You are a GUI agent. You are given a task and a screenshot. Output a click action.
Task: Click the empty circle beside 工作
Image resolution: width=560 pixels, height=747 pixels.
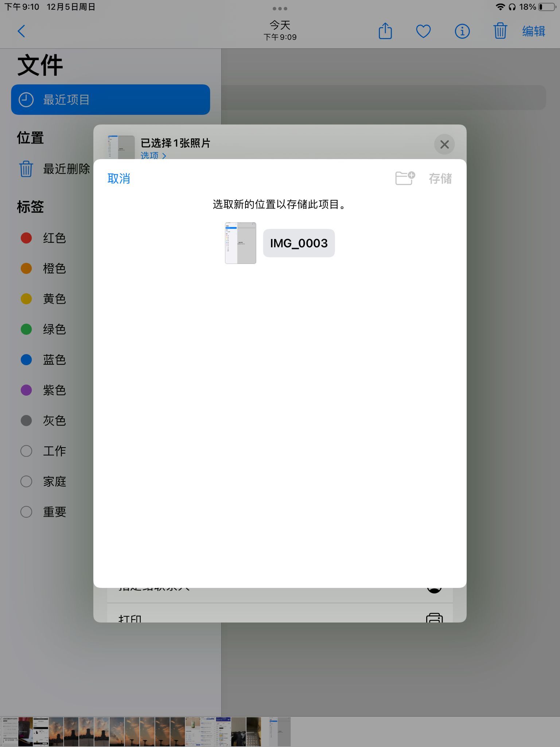[x=26, y=451]
